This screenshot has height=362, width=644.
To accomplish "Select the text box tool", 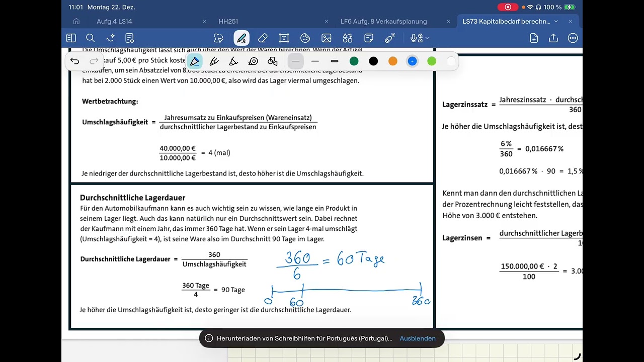I will (x=284, y=38).
